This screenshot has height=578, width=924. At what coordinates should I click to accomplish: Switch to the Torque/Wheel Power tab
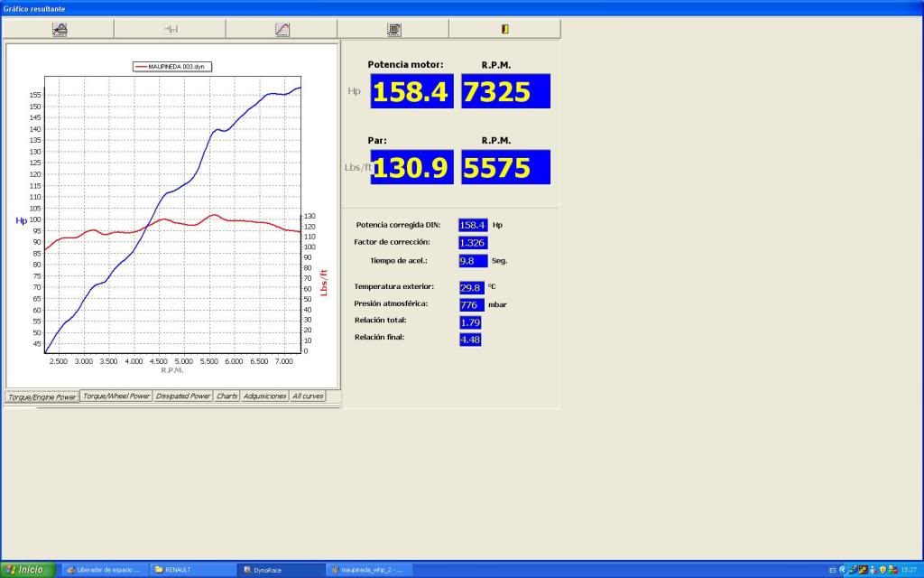(115, 396)
